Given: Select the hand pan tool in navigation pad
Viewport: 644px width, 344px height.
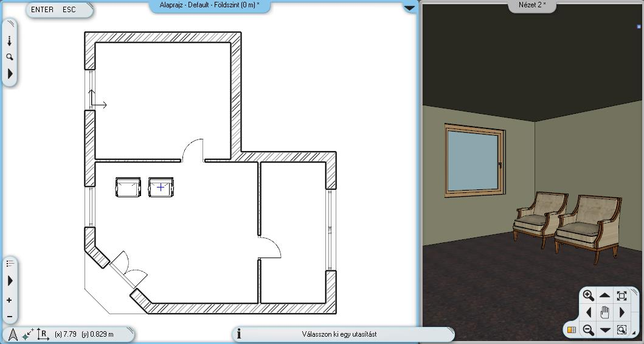Looking at the screenshot, I should [x=604, y=312].
